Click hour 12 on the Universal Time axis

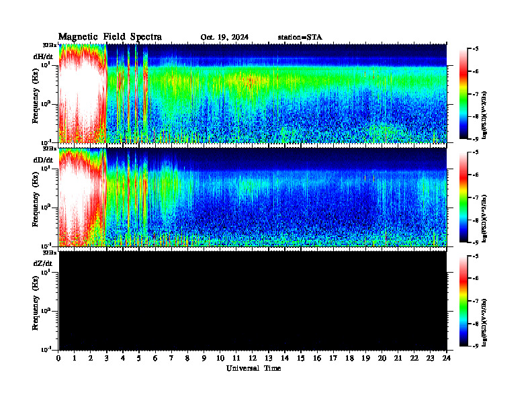pyautogui.click(x=253, y=358)
